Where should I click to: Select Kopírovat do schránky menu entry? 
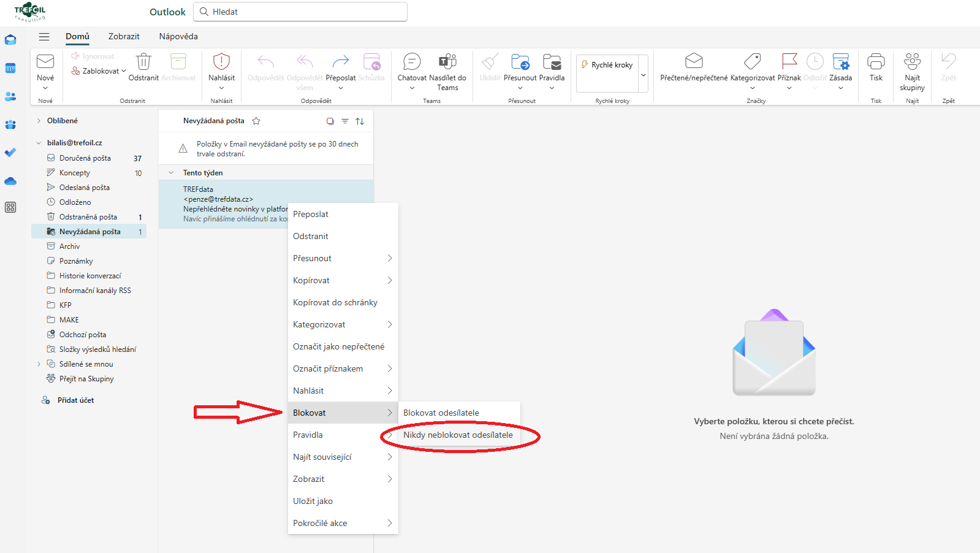[x=343, y=302]
